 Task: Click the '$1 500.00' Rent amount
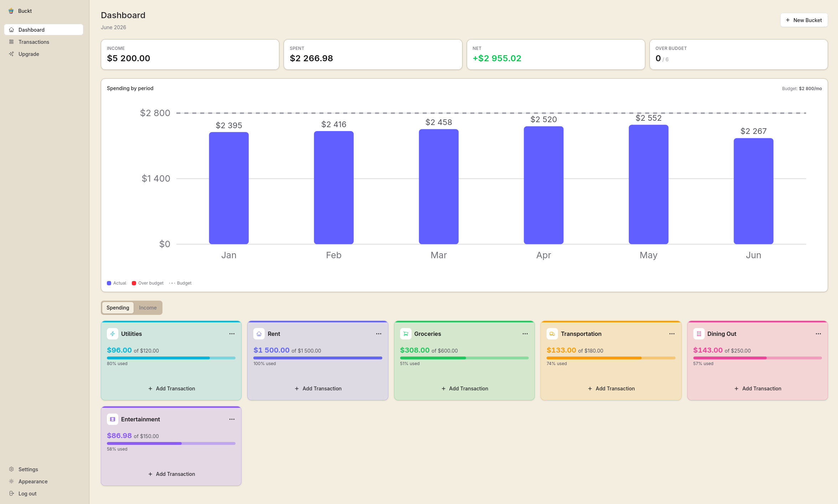pos(271,350)
